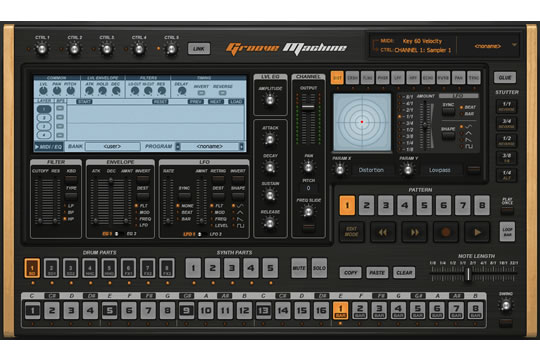Start playback with the play button
This screenshot has width=540, height=360.
(x=477, y=233)
